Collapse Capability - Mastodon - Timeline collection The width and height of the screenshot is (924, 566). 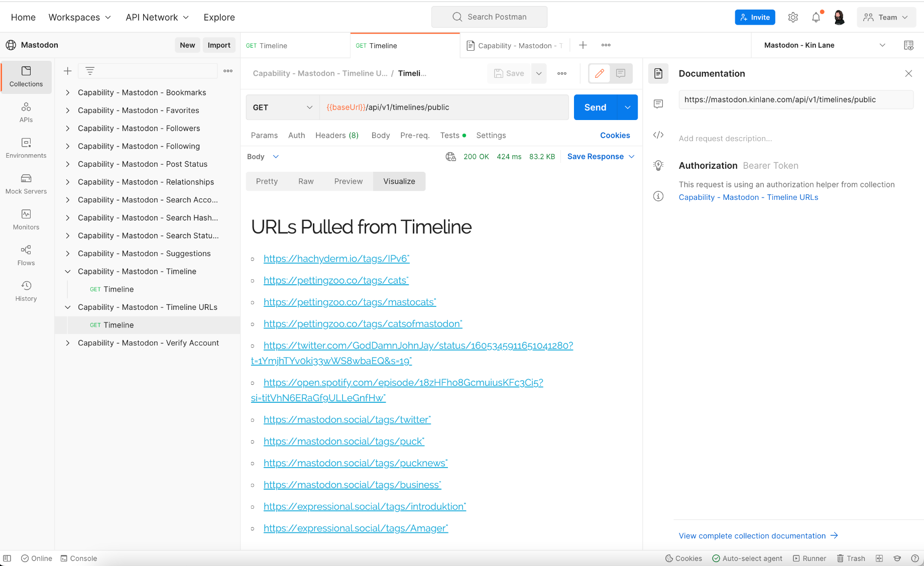click(68, 271)
